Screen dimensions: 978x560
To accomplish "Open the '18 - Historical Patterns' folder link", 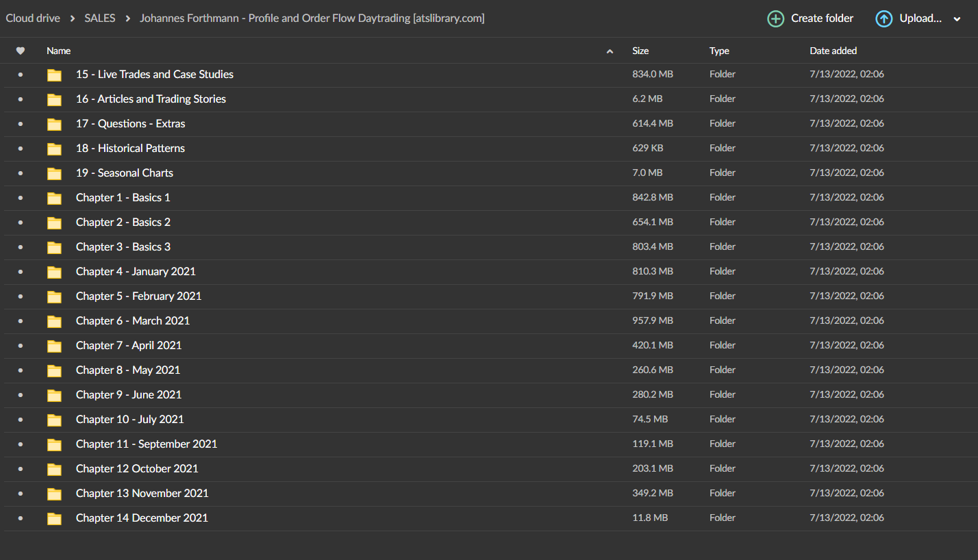I will (130, 149).
